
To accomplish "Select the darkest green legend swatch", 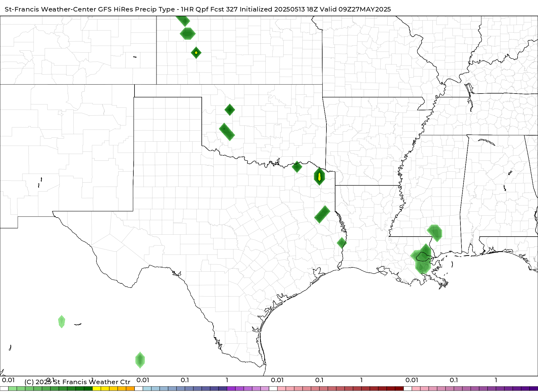I will click(x=88, y=389).
